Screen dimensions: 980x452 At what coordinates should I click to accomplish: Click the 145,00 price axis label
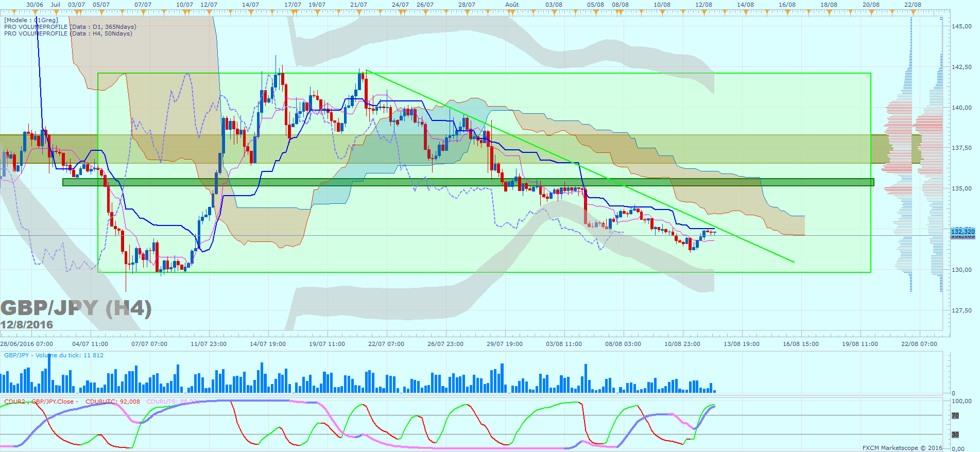click(x=961, y=26)
